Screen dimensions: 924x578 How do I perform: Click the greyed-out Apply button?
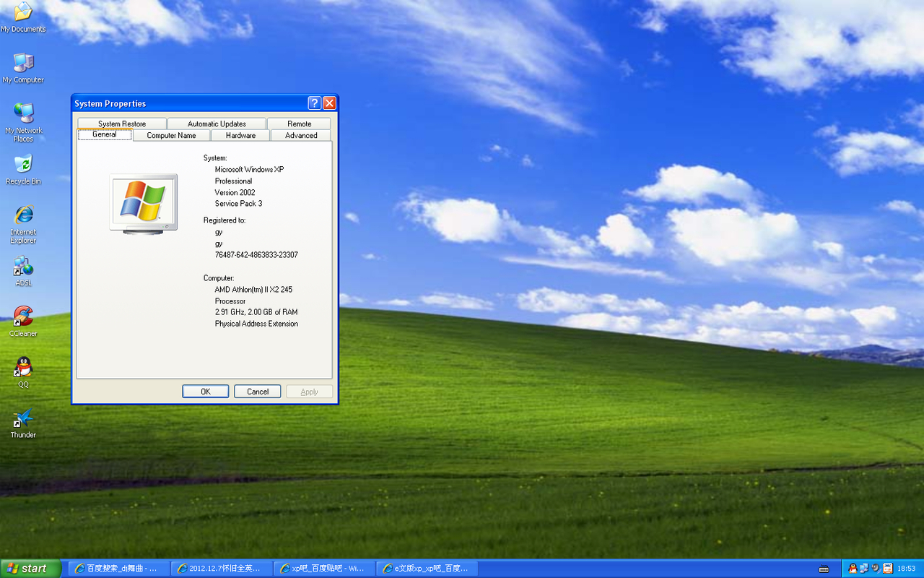(x=309, y=392)
